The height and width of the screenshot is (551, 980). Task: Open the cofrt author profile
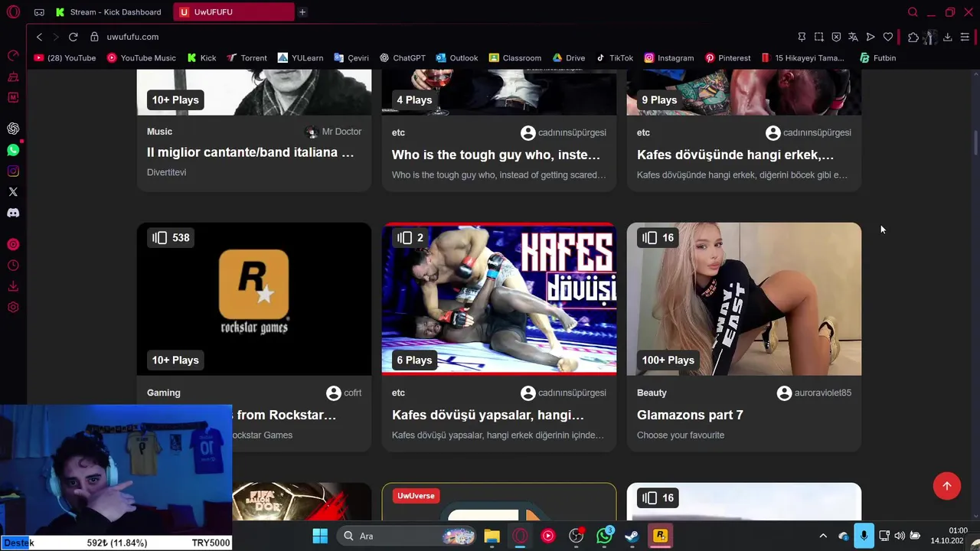click(x=344, y=393)
